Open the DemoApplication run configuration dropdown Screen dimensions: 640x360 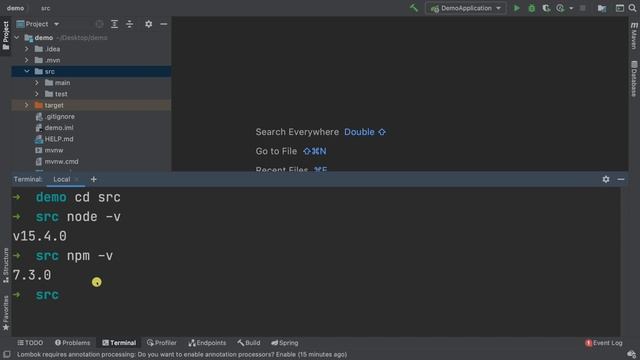466,8
